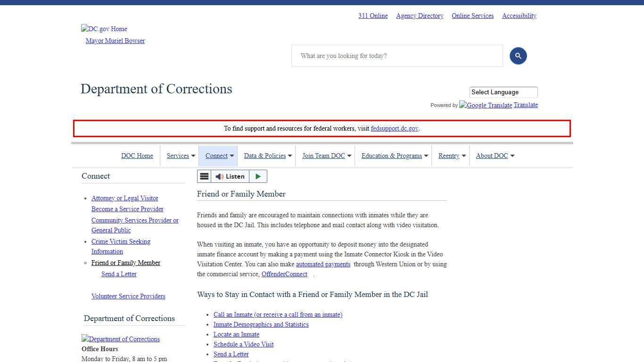This screenshot has width=644, height=362.
Task: Click in the site search field
Action: click(x=396, y=56)
